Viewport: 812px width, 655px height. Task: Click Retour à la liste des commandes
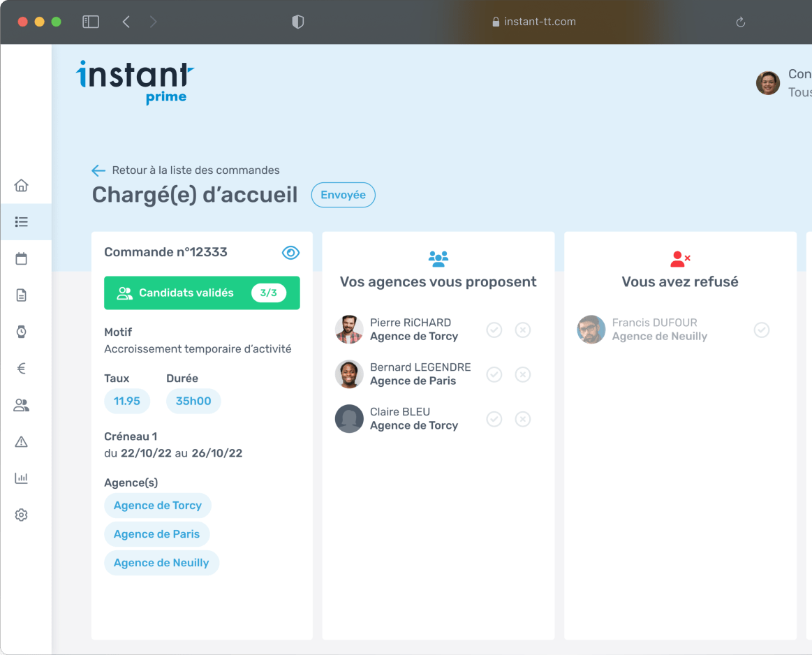coord(186,170)
